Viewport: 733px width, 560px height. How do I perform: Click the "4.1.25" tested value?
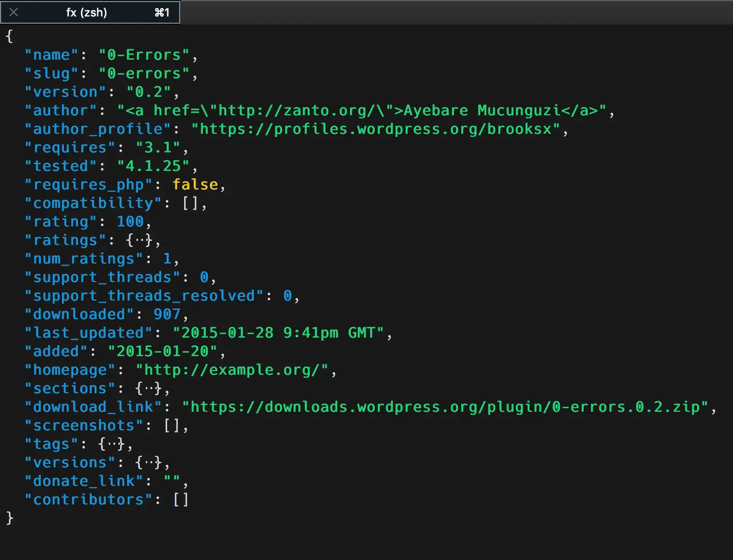pos(153,166)
